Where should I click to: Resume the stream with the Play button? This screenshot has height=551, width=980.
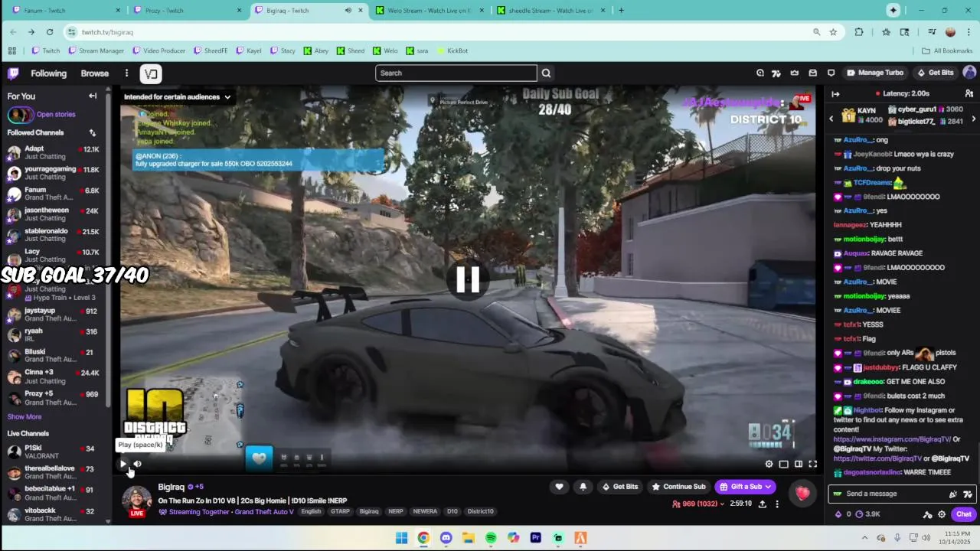coord(123,464)
